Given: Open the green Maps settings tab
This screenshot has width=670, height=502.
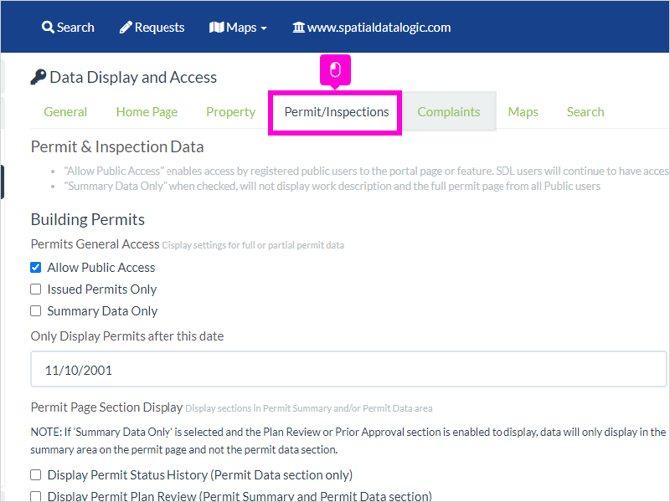Looking at the screenshot, I should coord(523,112).
